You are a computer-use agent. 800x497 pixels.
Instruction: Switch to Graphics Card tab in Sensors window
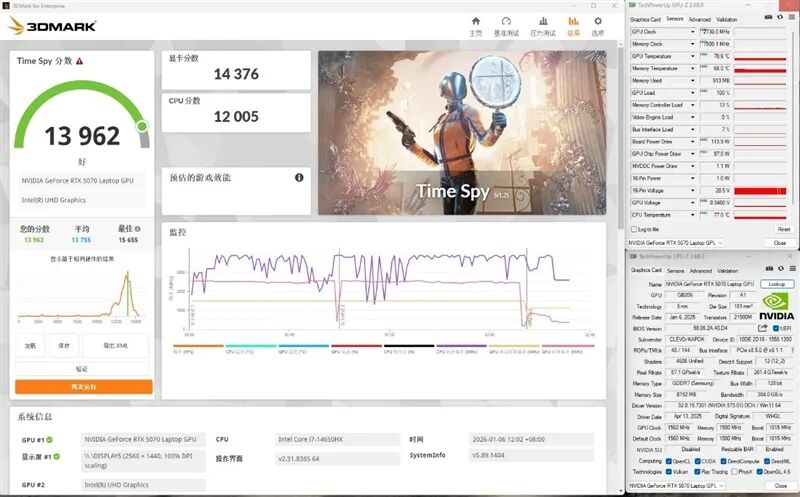point(645,19)
